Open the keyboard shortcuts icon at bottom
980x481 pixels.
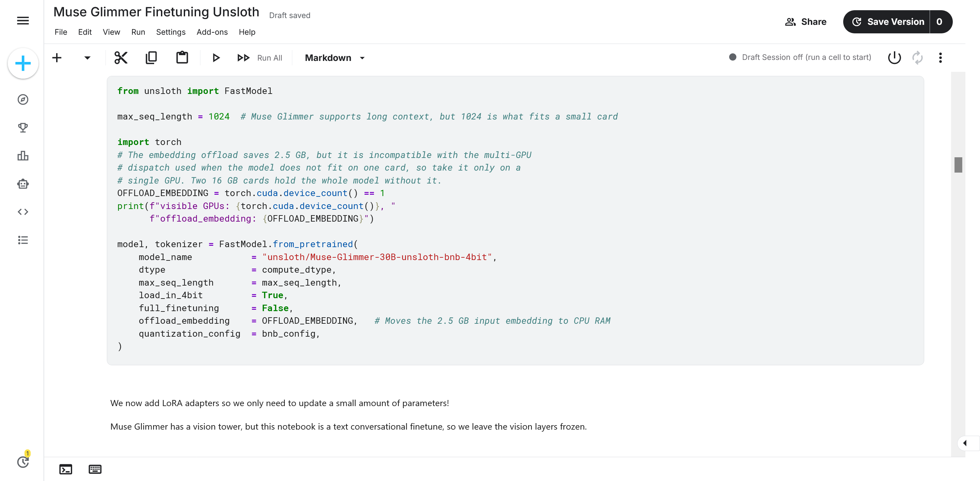pos(95,469)
